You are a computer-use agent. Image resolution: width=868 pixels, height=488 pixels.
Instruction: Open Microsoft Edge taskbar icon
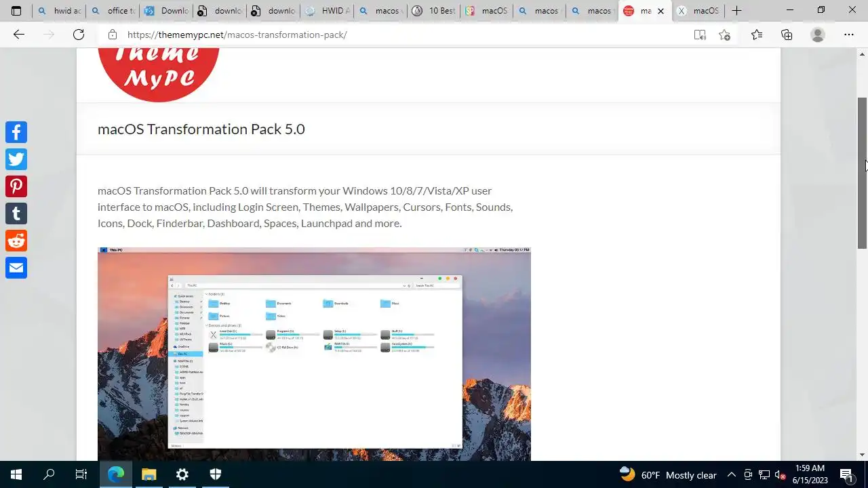[x=116, y=474]
